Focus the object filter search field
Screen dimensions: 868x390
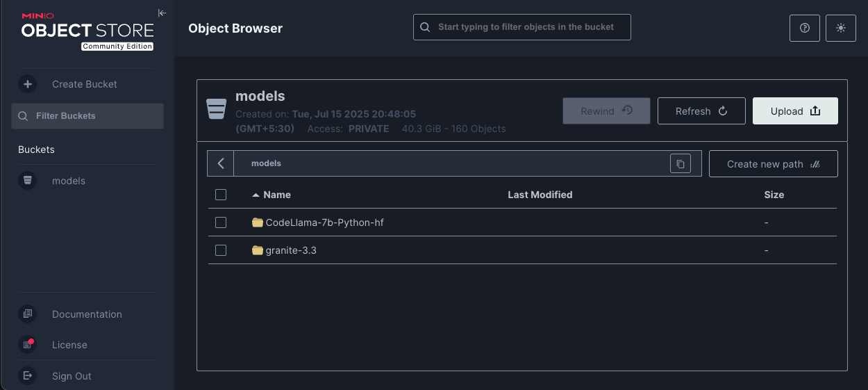point(526,27)
